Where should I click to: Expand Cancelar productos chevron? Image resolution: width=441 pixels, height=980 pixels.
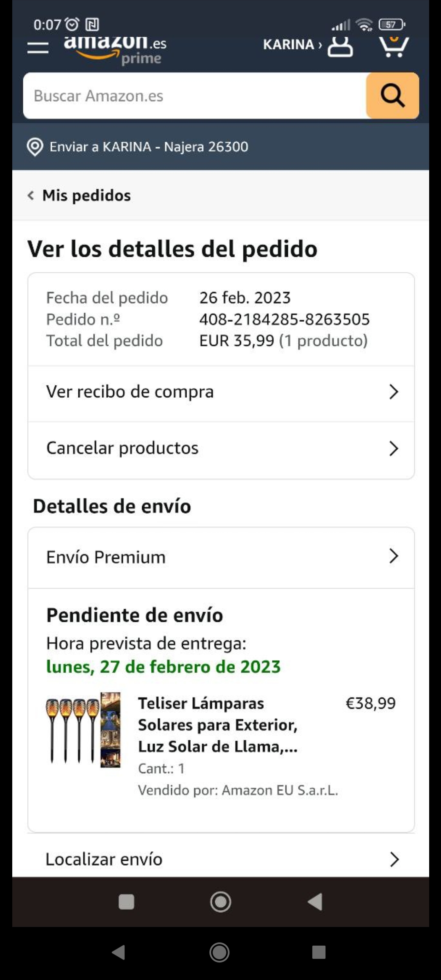tap(393, 448)
